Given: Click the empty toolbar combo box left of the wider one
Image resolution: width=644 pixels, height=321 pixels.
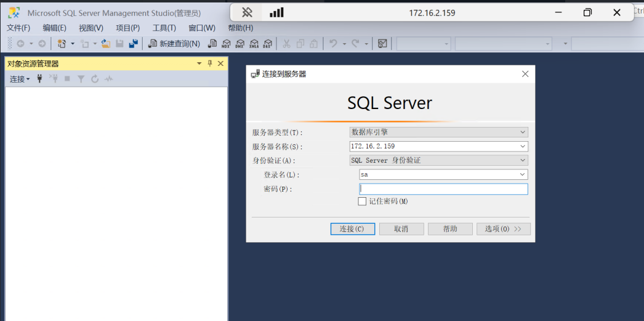Looking at the screenshot, I should tap(424, 44).
